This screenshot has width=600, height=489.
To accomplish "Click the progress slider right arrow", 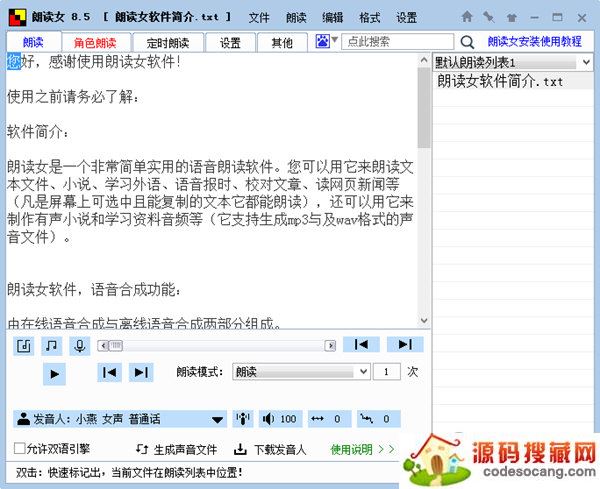I will (x=330, y=346).
